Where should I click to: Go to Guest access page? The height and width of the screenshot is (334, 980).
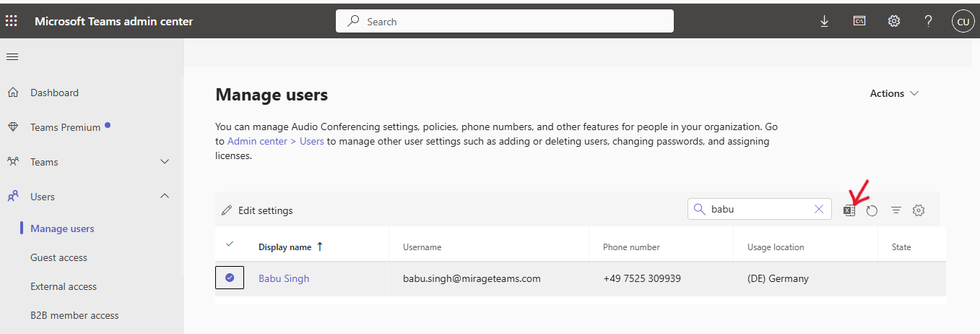tap(58, 257)
